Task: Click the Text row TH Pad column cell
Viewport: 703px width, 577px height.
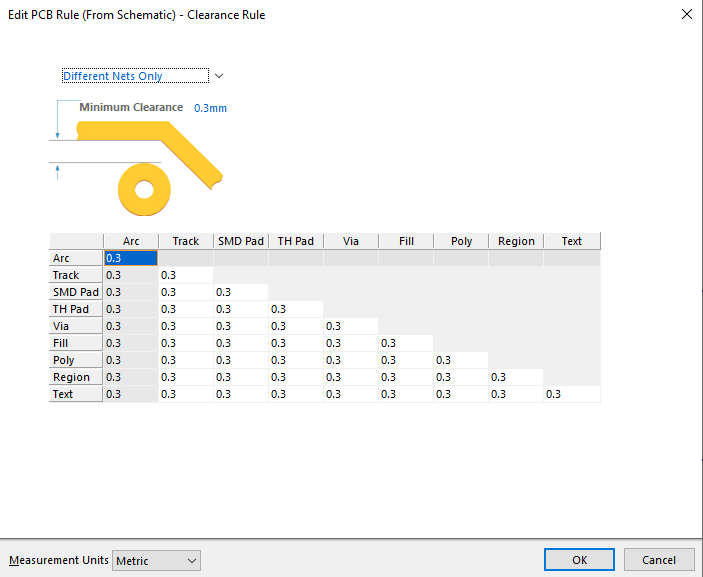Action: tap(296, 394)
